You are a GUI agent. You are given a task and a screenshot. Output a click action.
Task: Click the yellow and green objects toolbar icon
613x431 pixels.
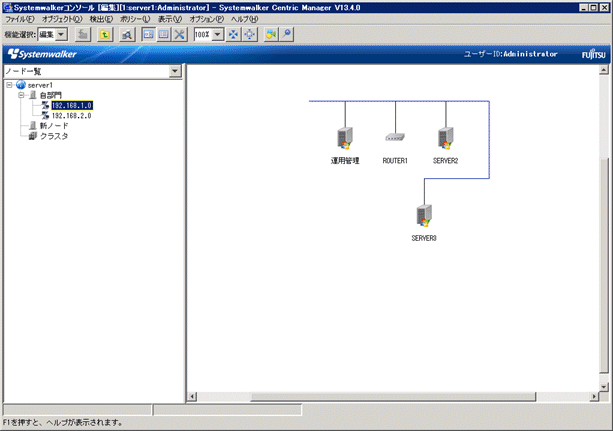pos(271,35)
